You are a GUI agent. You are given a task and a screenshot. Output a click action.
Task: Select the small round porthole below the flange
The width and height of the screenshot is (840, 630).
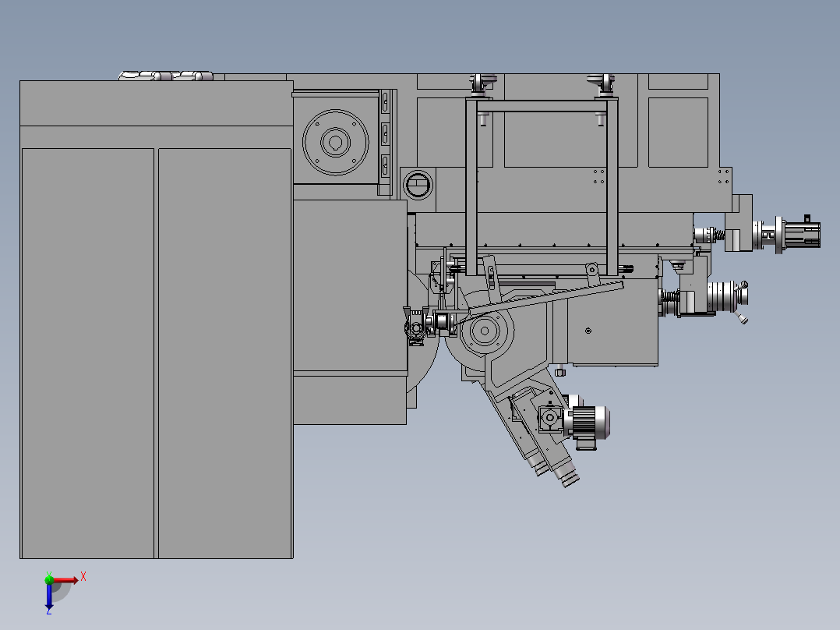point(418,185)
